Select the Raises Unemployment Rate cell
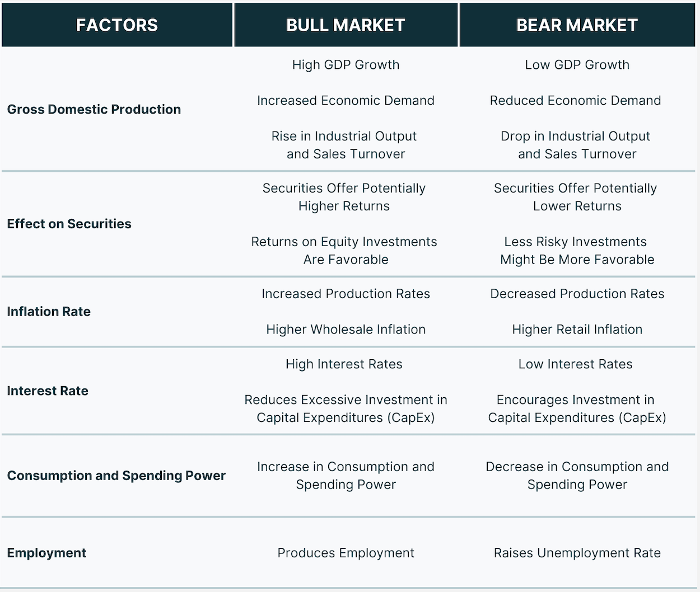 click(577, 553)
